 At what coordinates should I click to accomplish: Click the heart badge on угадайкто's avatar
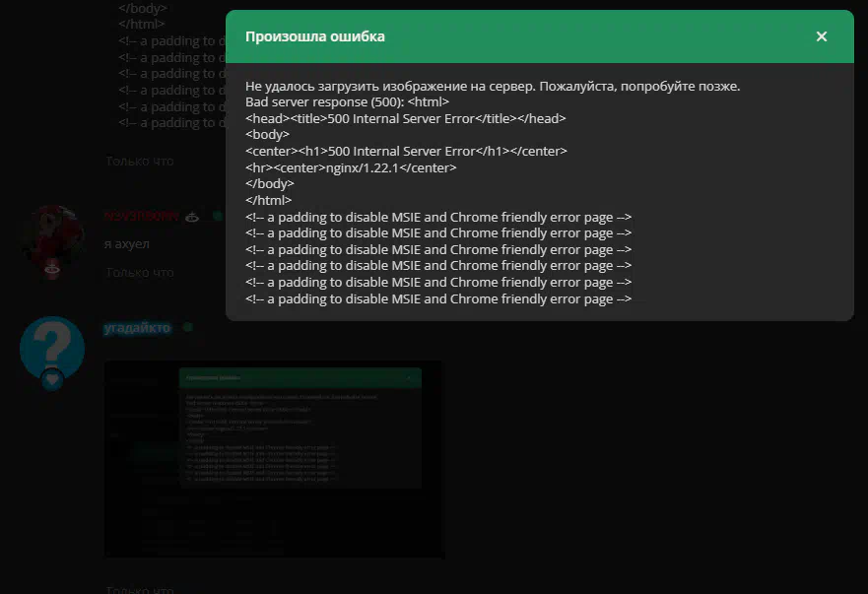[x=52, y=379]
